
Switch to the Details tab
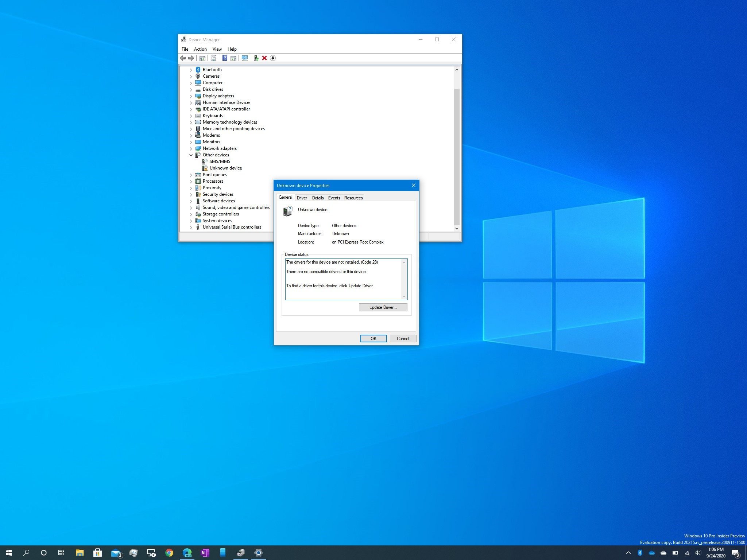point(318,198)
